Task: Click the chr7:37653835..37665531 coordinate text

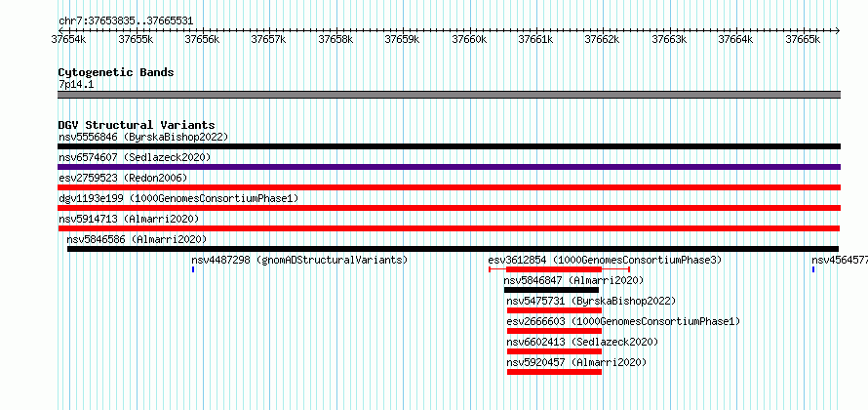Action: tap(126, 21)
